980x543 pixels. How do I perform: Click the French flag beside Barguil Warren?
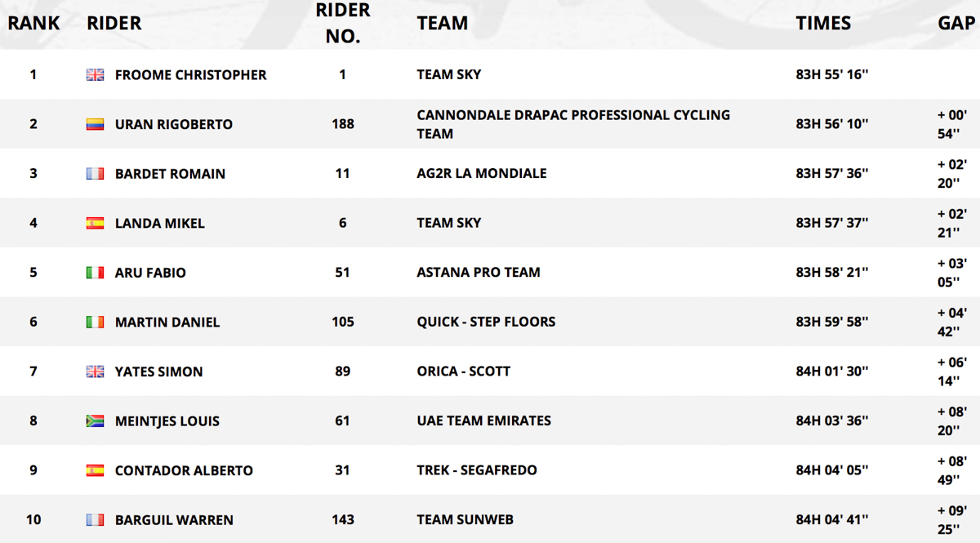[x=95, y=520]
